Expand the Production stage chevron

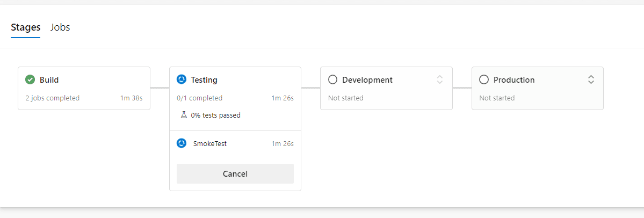point(591,80)
